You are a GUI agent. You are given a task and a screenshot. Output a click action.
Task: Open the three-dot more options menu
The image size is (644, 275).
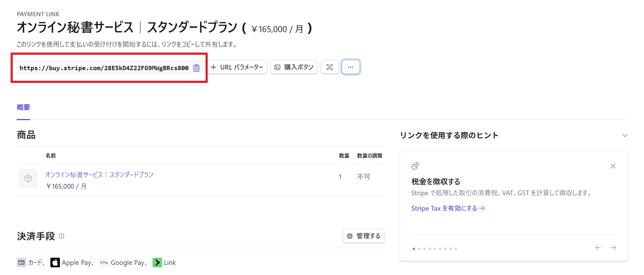coord(350,67)
